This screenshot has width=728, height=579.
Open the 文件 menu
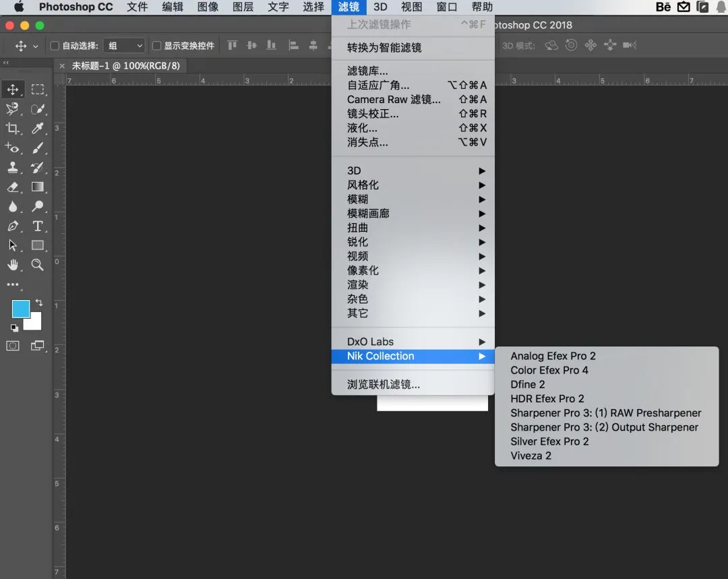[138, 7]
